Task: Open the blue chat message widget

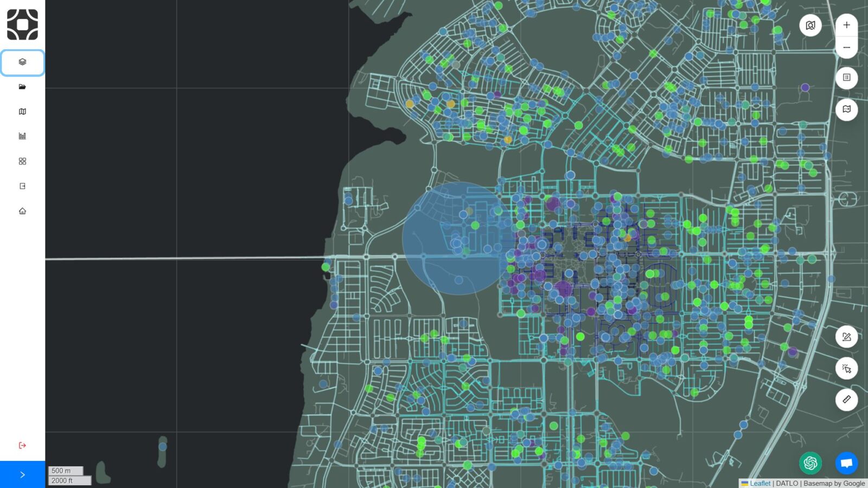Action: (846, 463)
